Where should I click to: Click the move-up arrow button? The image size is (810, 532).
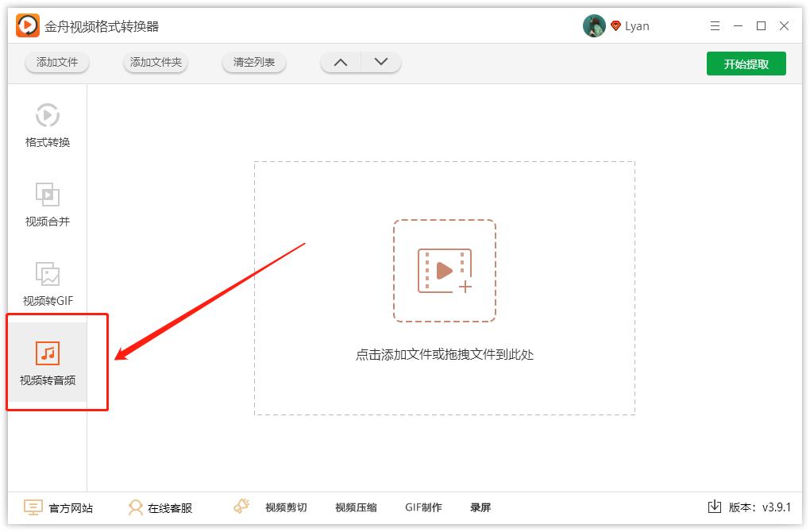(x=340, y=61)
